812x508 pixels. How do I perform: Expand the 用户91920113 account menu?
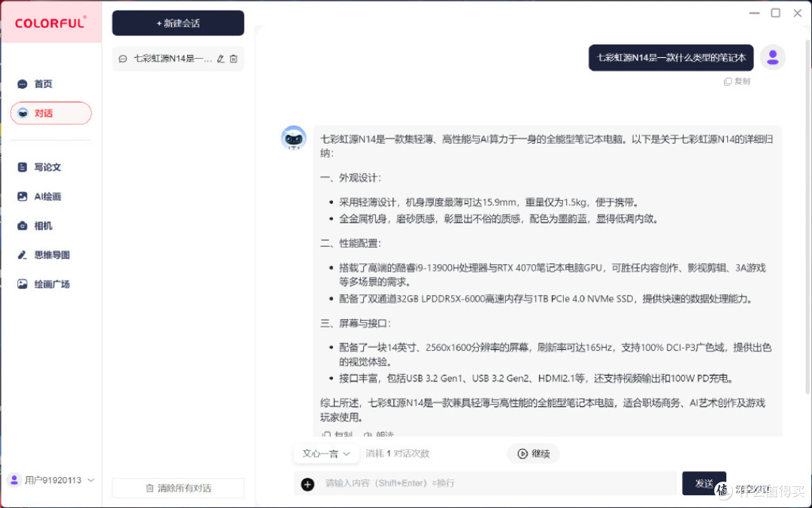coord(91,480)
